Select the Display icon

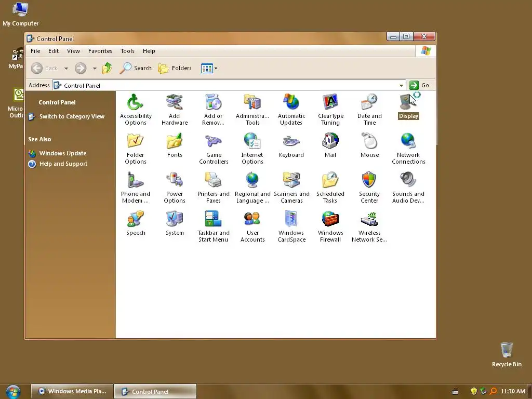click(408, 106)
